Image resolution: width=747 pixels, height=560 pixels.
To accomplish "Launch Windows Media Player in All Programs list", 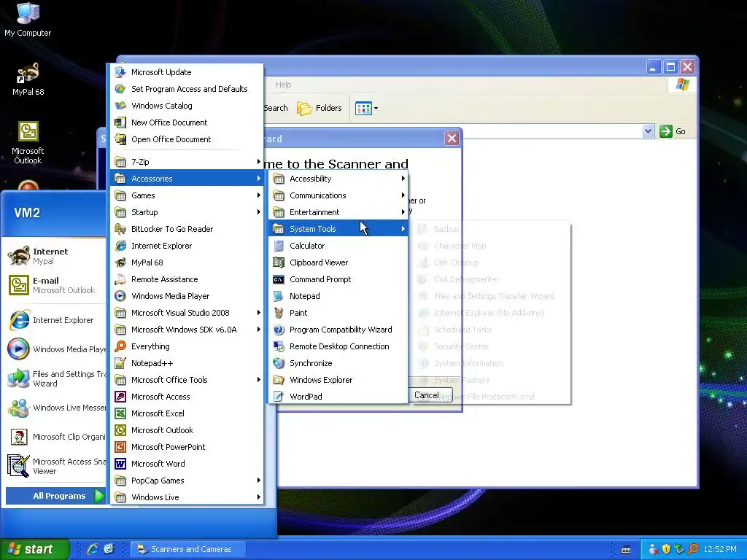I will coord(187,296).
